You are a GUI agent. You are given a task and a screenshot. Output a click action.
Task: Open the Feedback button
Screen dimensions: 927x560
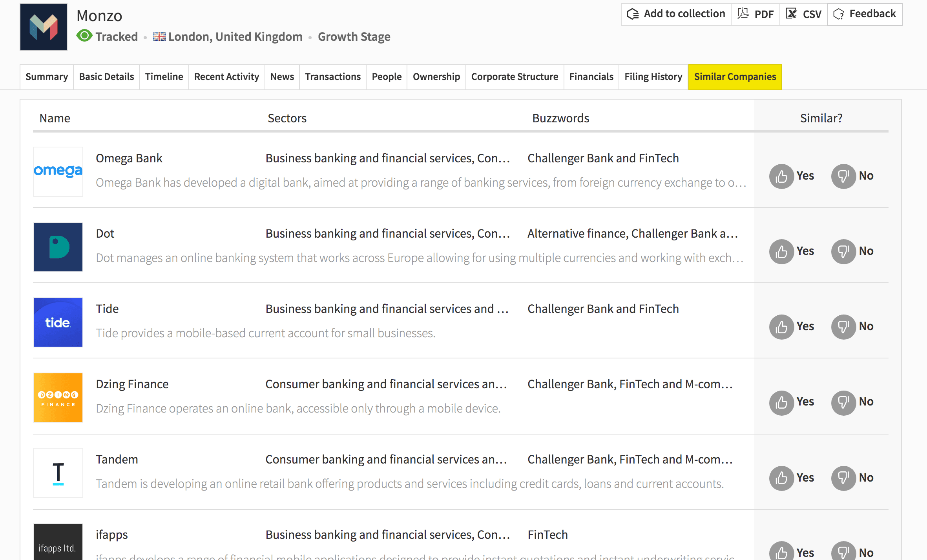[865, 14]
